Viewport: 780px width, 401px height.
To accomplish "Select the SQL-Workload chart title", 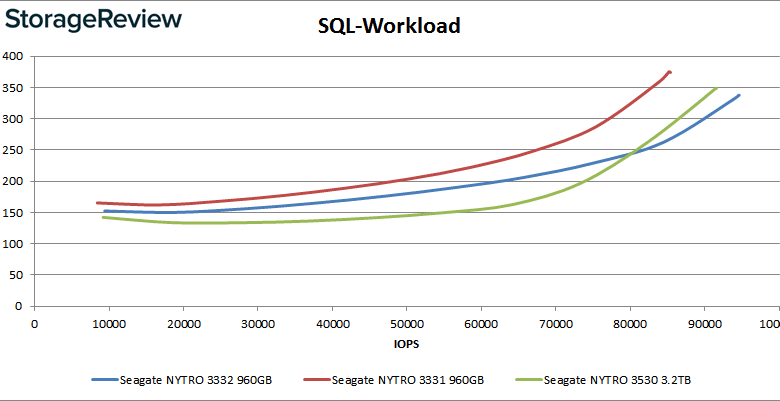I will [389, 25].
